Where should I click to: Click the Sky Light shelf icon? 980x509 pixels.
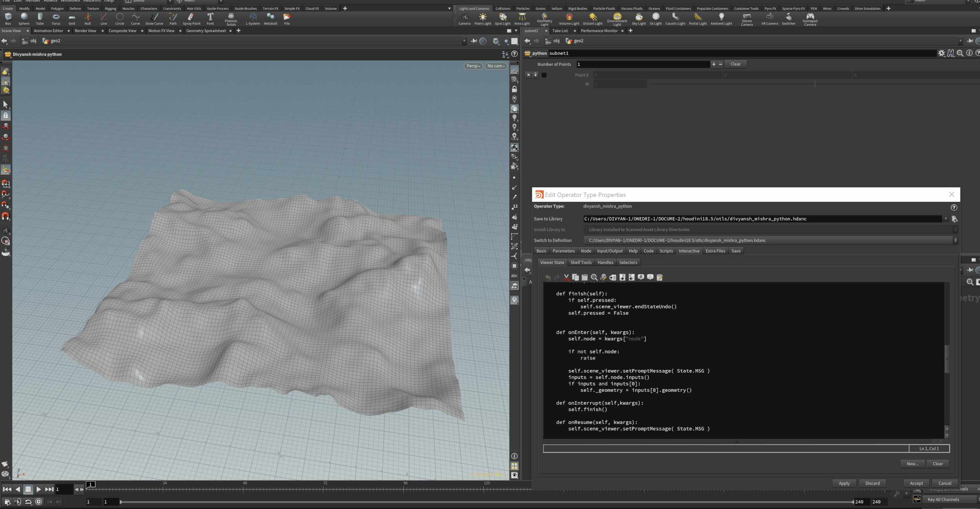639,18
